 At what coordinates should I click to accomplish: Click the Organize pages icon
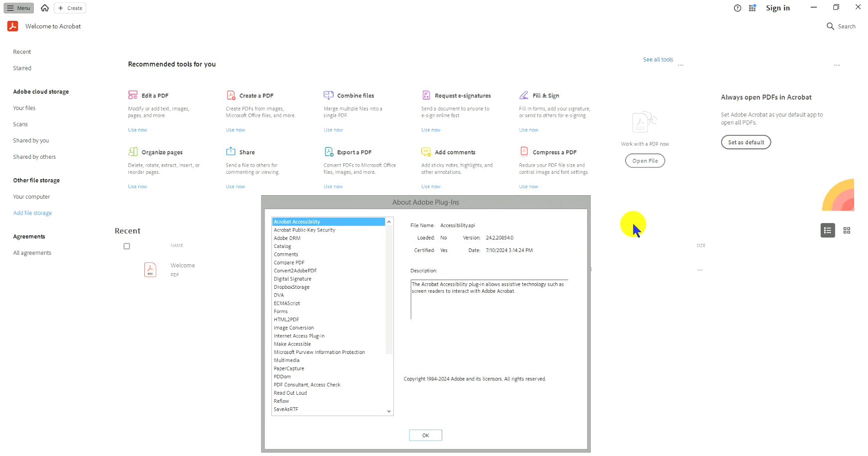tap(132, 152)
